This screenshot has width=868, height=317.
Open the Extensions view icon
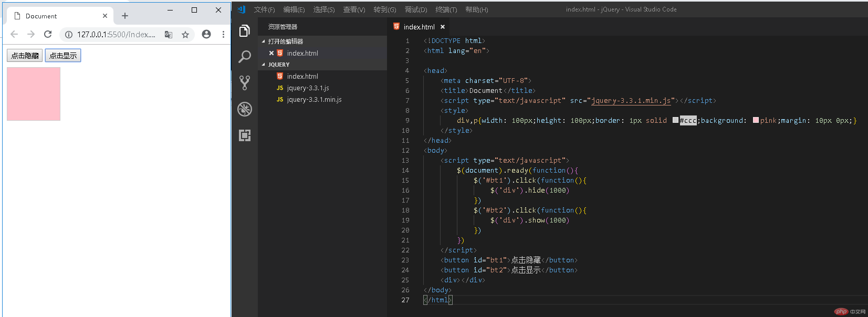[x=245, y=135]
